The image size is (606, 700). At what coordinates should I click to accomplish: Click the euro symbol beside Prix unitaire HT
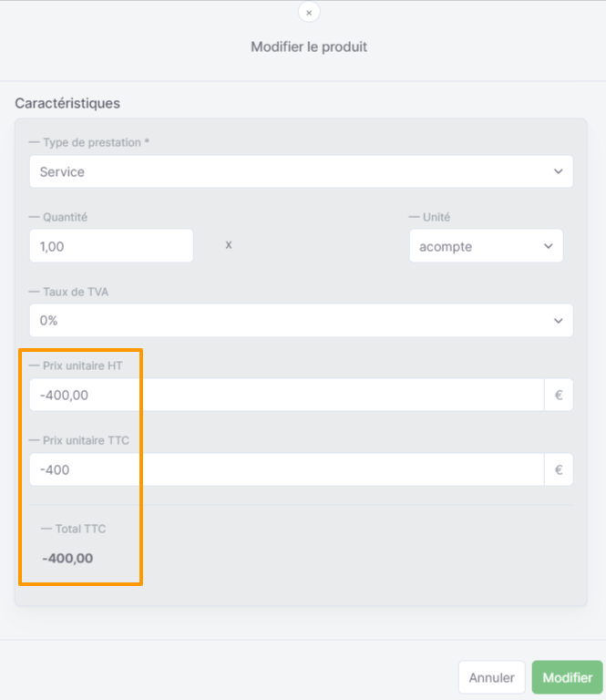pos(559,395)
